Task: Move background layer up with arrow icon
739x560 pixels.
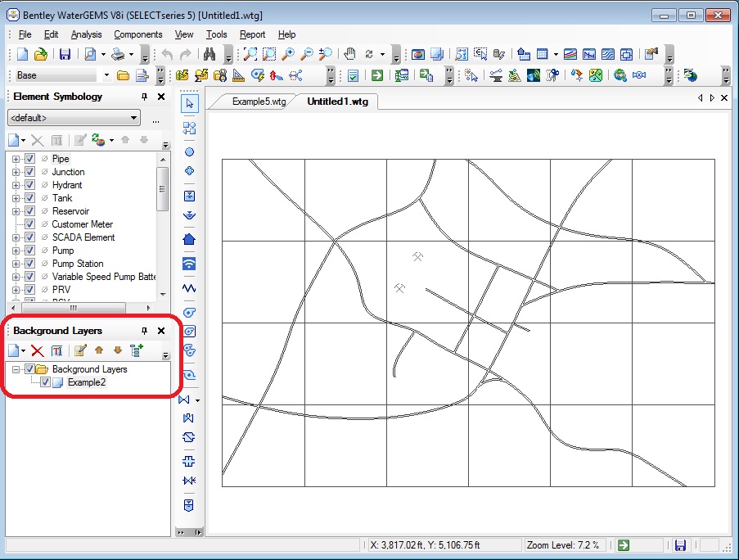Action: pos(99,350)
